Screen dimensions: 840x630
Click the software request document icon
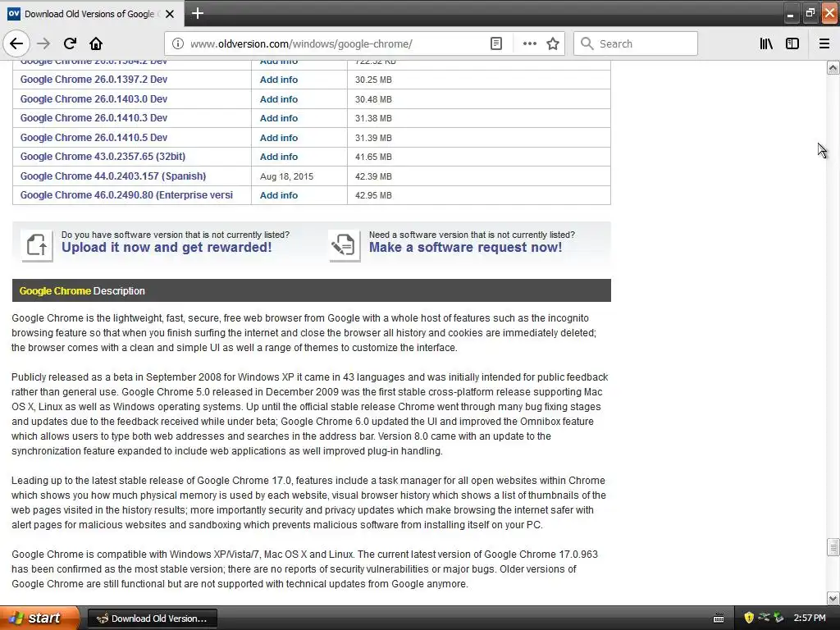[344, 246]
